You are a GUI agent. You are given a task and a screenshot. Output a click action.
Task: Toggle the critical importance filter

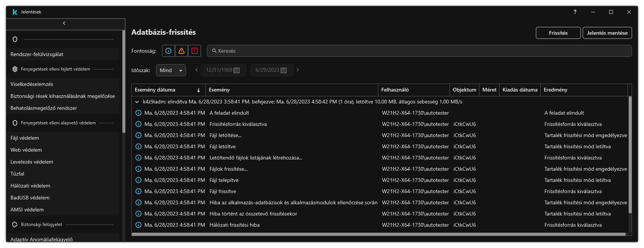coord(195,51)
